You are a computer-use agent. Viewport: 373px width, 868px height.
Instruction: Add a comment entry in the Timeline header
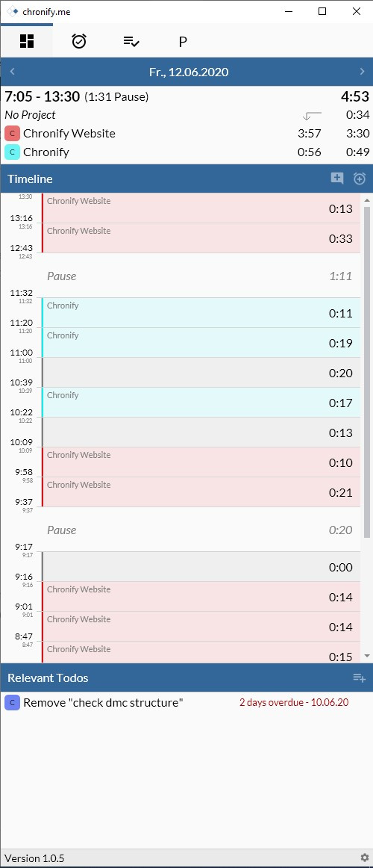coord(337,179)
